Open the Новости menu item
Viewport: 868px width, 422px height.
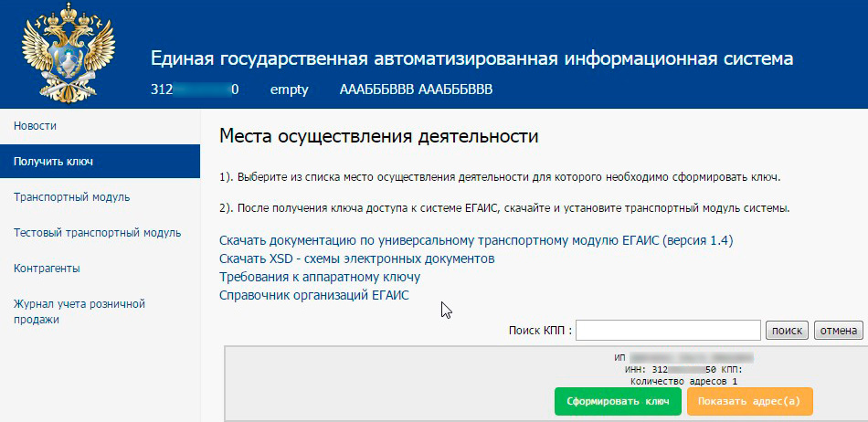[35, 126]
